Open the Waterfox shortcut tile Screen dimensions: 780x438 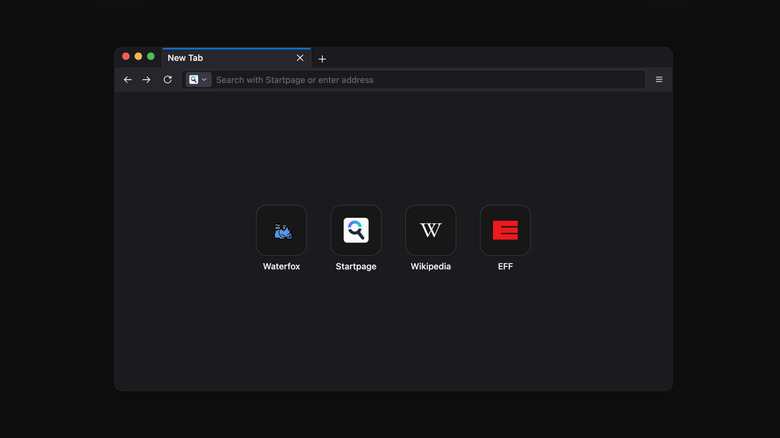click(x=282, y=230)
